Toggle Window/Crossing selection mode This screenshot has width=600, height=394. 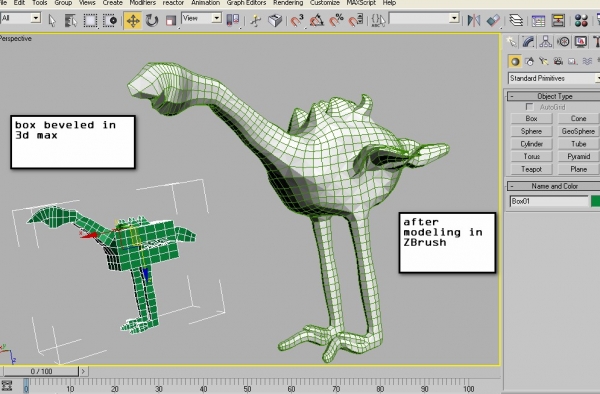tap(111, 20)
